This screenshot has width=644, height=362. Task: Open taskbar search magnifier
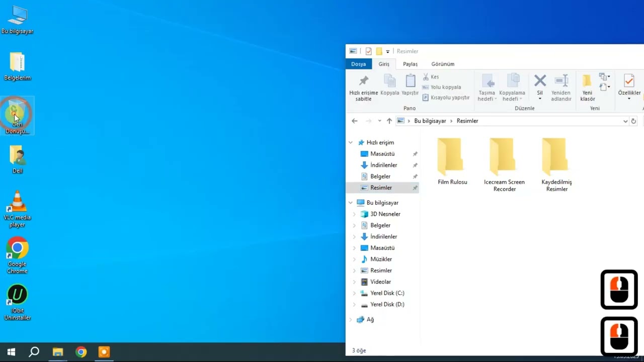34,352
